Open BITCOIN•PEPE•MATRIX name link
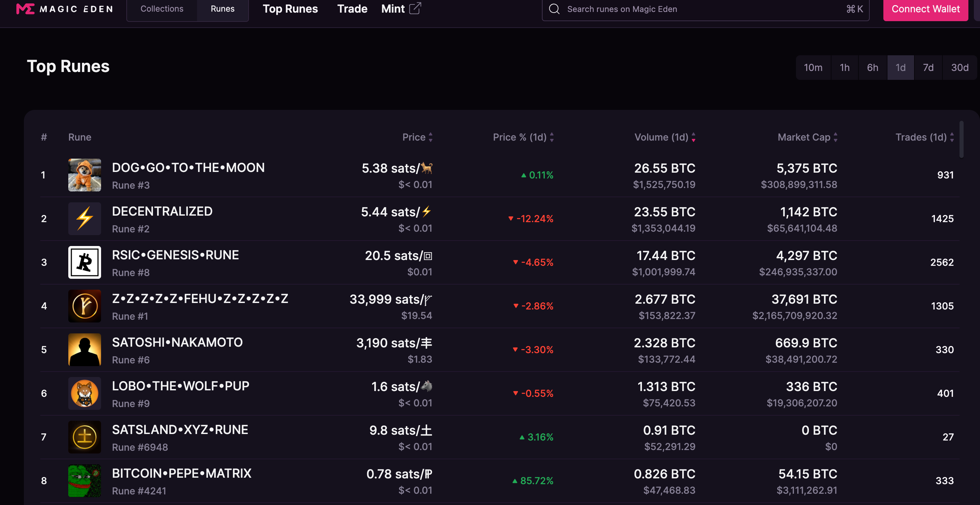Viewport: 980px width, 505px height. click(x=182, y=474)
